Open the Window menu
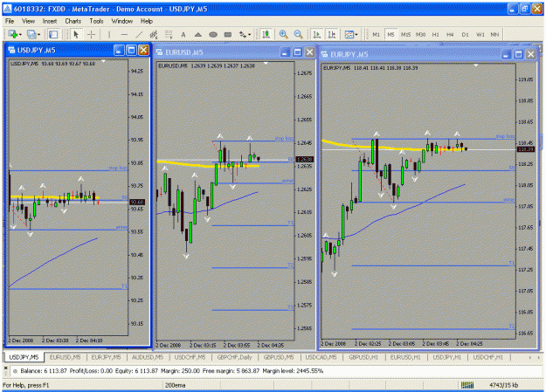The height and width of the screenshot is (392, 546). click(x=122, y=21)
